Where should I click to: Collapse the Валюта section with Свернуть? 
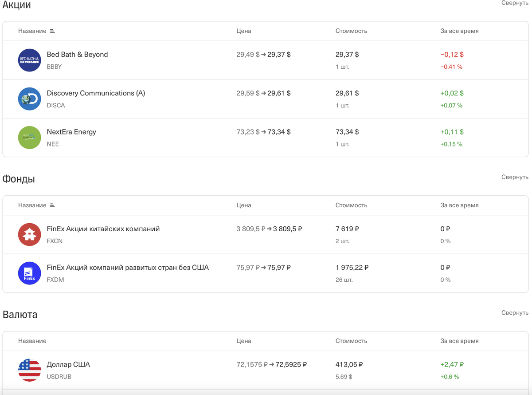515,313
